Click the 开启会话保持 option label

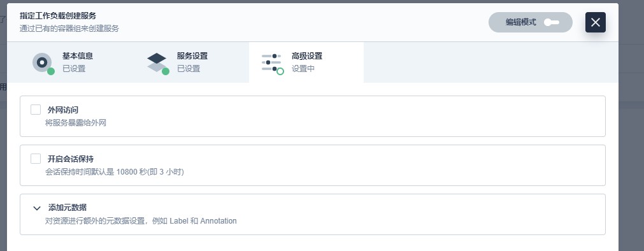coord(71,159)
